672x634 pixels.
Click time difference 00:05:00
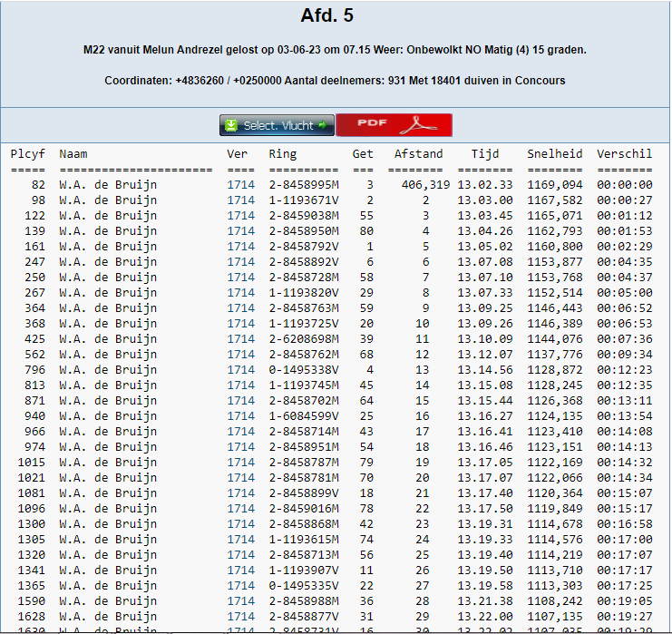click(x=625, y=293)
